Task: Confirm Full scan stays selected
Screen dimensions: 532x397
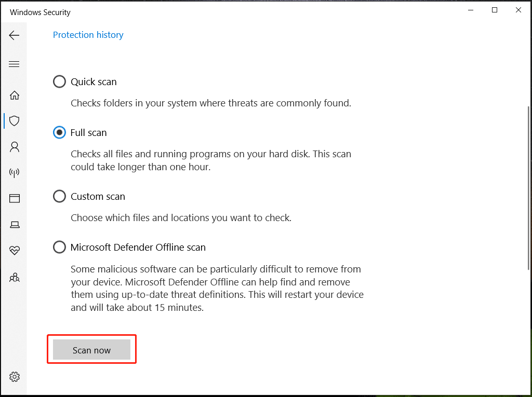Action: click(59, 132)
